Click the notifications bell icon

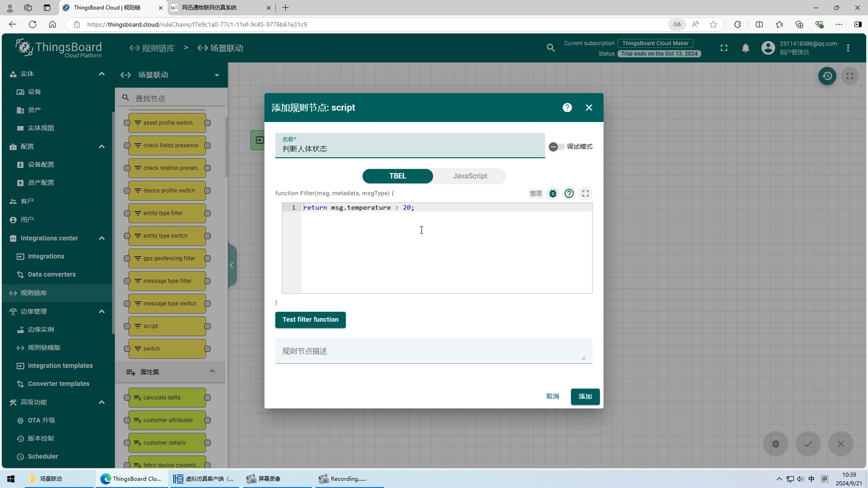click(745, 48)
